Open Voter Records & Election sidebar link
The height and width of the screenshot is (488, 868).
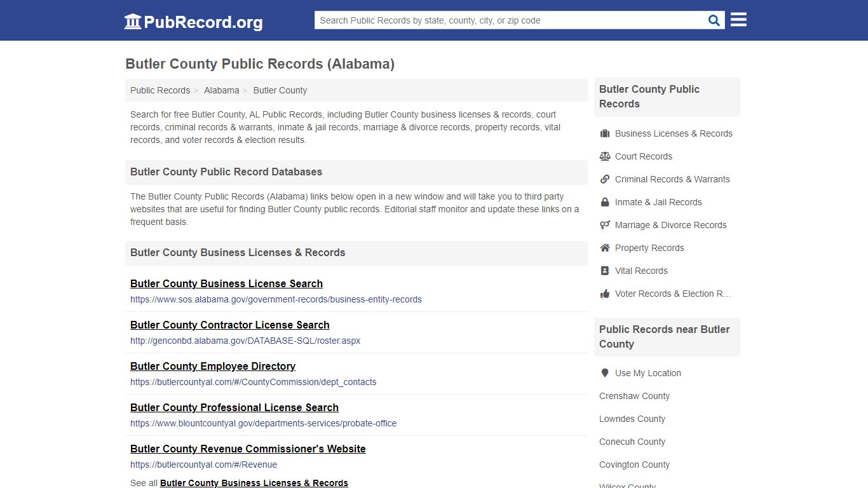coord(673,294)
